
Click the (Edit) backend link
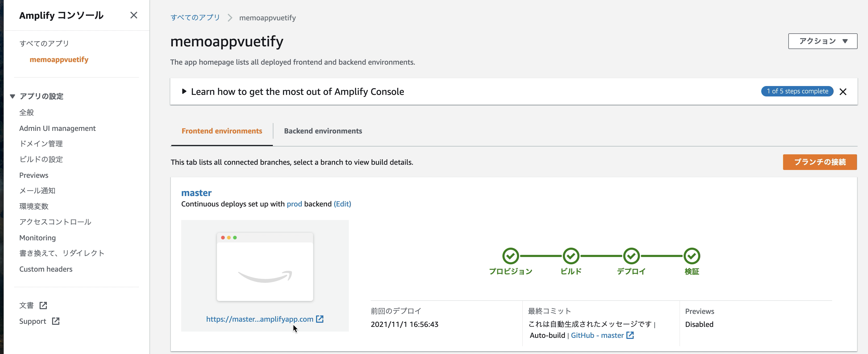pos(342,204)
